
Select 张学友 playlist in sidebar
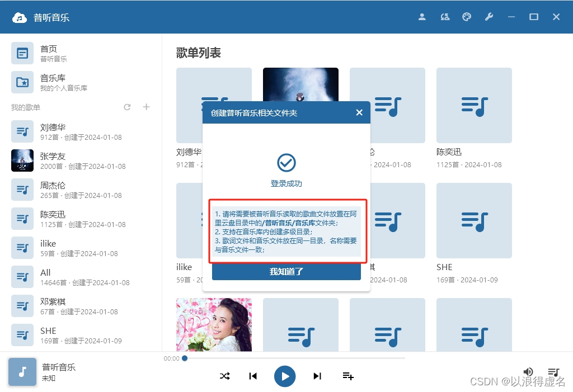81,160
